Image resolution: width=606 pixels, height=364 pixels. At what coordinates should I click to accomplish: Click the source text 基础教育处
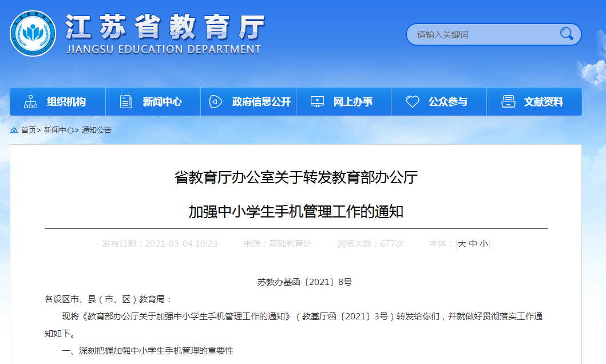[x=290, y=244]
